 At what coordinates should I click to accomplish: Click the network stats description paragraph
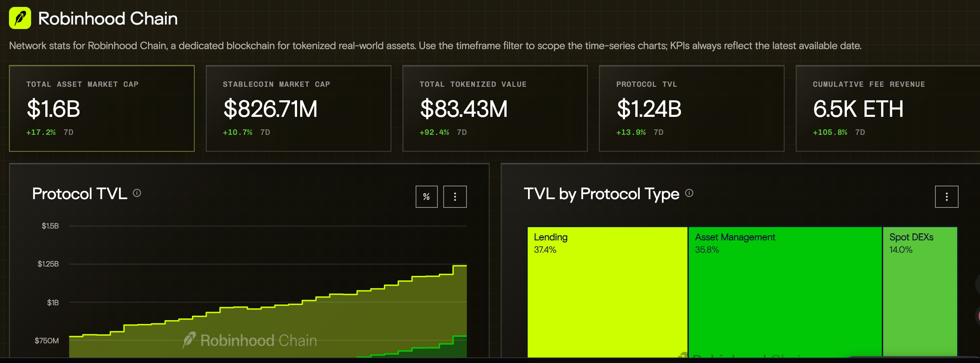point(435,46)
